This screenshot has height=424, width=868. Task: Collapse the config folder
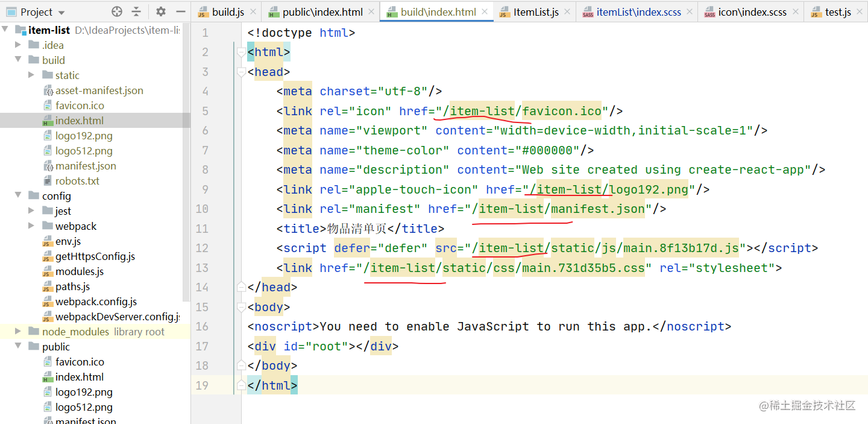click(18, 195)
